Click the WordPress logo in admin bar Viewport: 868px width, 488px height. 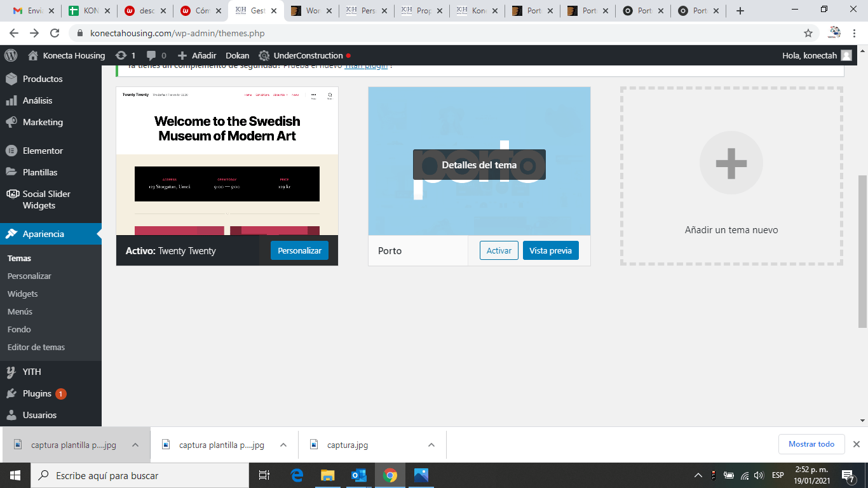11,55
